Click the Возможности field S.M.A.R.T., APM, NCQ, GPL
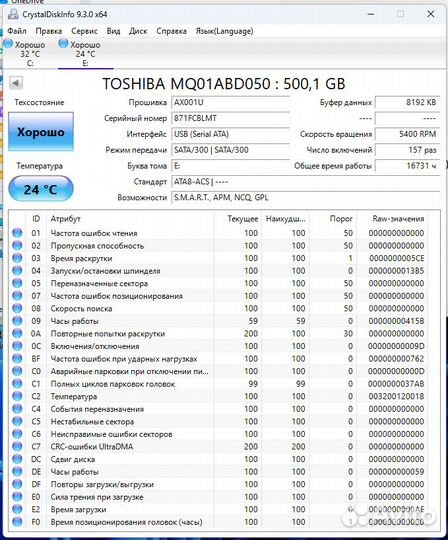Viewport: 448px width, 540px height. 305,197
